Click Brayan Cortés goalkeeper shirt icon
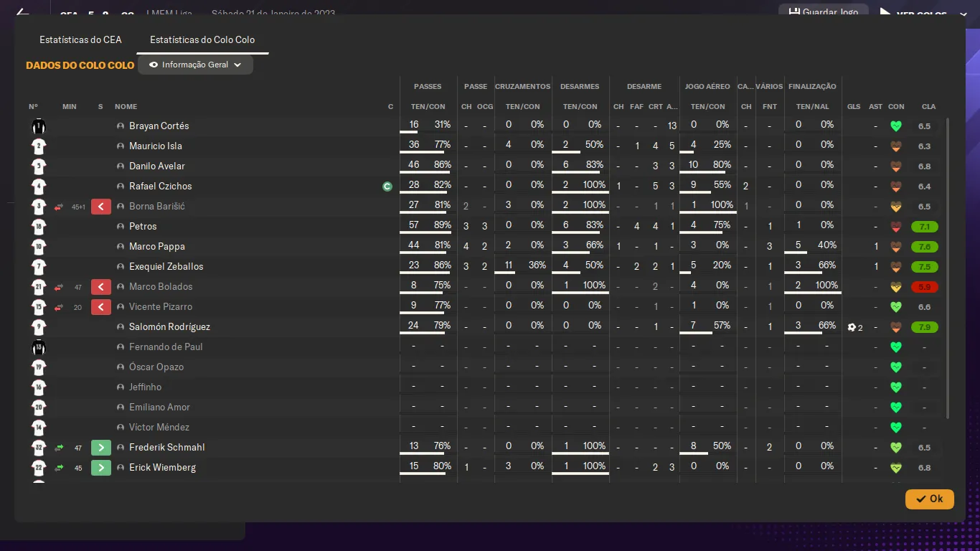The width and height of the screenshot is (980, 551). click(x=39, y=126)
